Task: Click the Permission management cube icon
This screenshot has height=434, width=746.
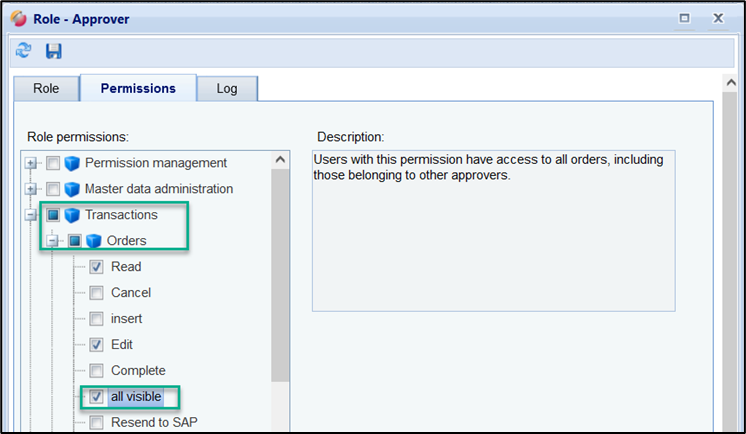Action: click(72, 163)
